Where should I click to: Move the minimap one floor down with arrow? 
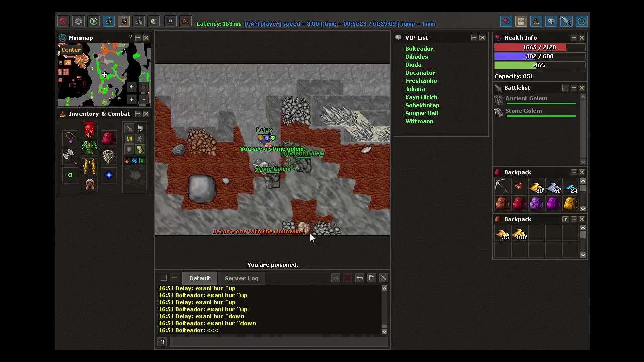coord(132,99)
